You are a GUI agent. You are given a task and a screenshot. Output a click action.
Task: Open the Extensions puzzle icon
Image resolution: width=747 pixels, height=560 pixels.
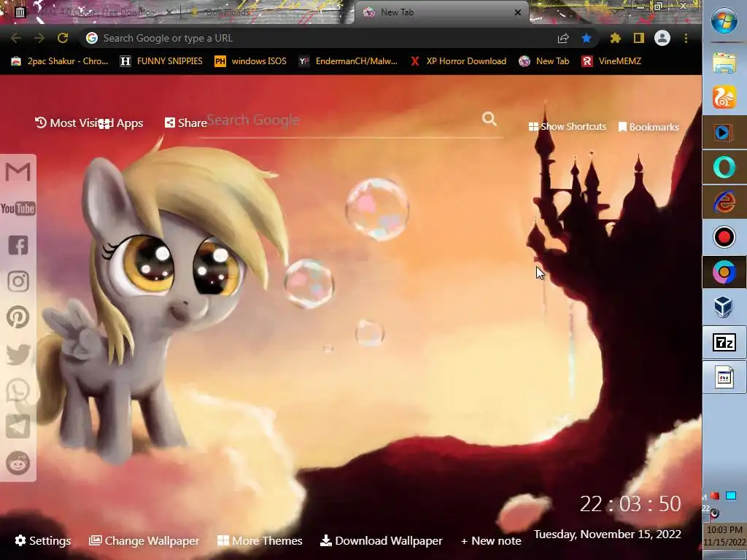(x=616, y=38)
